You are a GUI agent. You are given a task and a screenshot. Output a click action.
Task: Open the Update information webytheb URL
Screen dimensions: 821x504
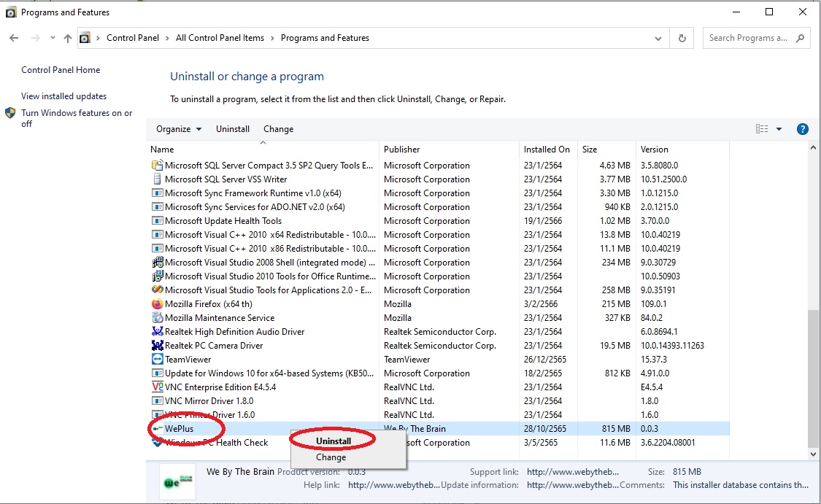click(573, 485)
